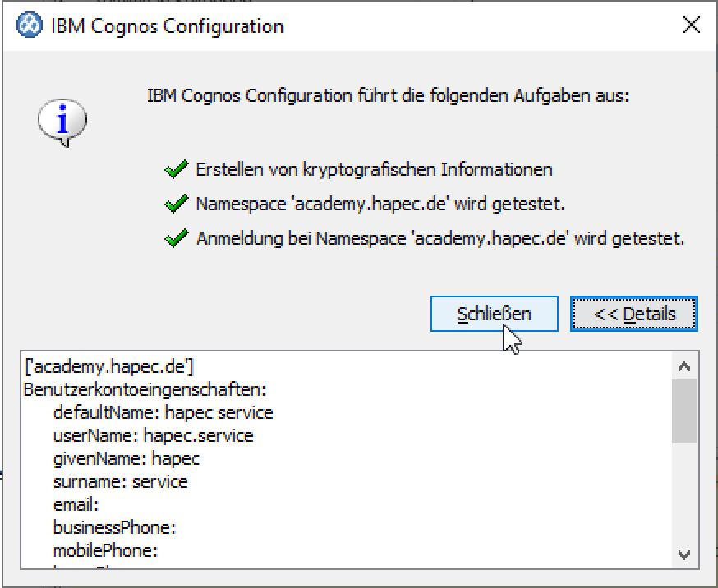
Task: Close the dialog with the X button
Action: click(692, 25)
